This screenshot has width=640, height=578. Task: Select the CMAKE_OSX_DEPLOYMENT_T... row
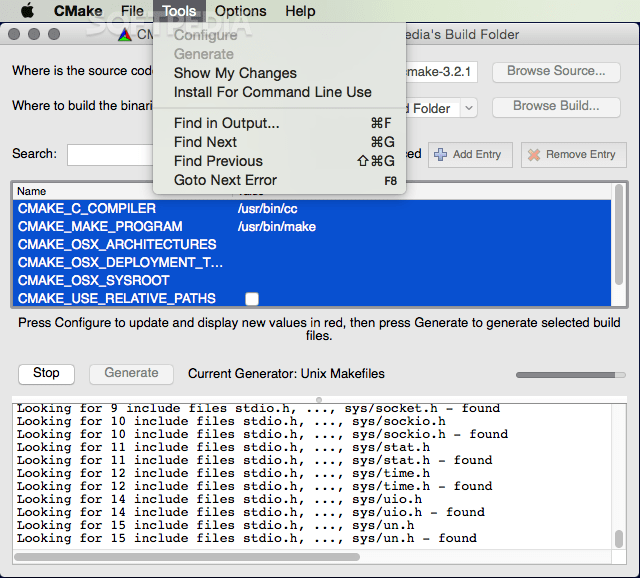click(312, 262)
